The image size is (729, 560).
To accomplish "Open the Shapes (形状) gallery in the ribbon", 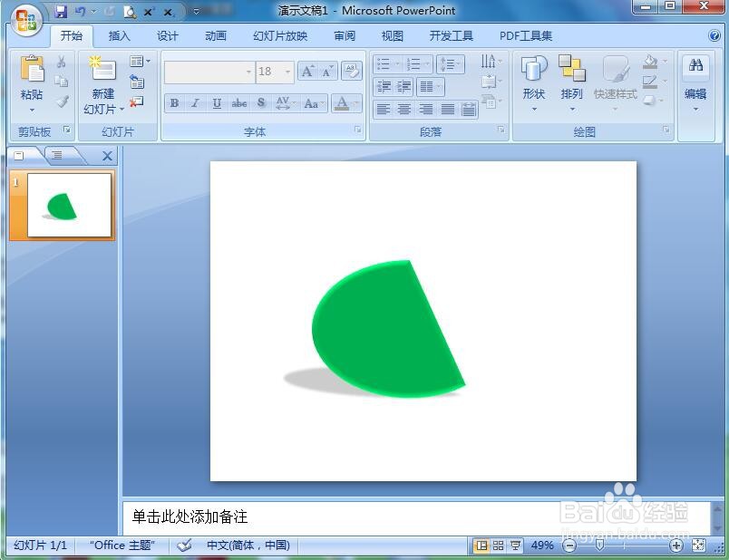I will [x=534, y=80].
